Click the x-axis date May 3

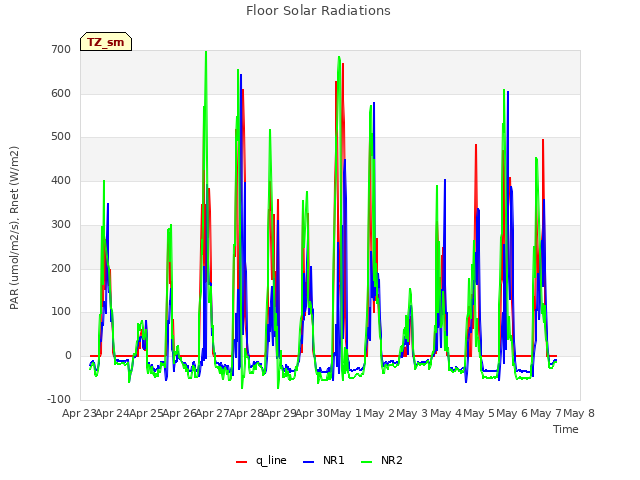click(413, 413)
